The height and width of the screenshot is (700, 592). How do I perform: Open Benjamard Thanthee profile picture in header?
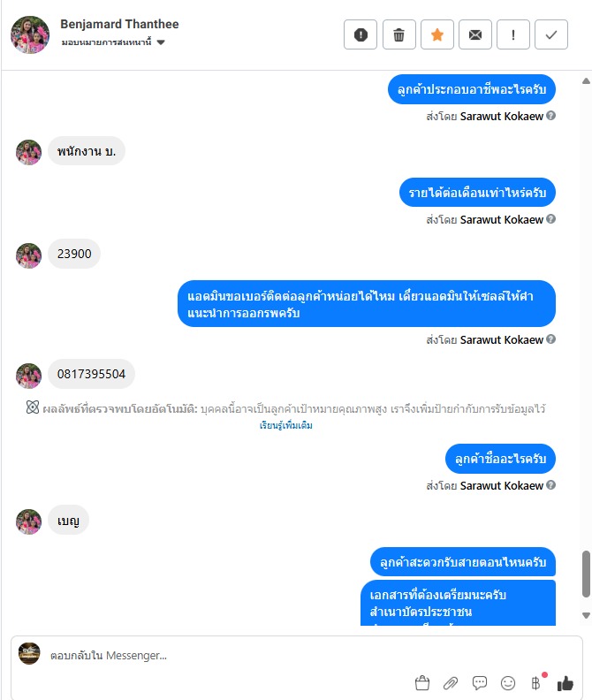pos(30,34)
